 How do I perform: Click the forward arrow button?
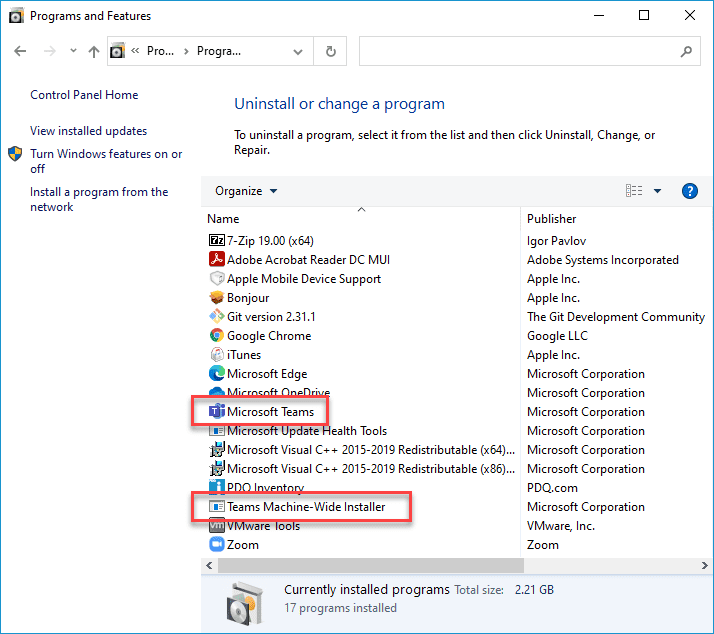(49, 51)
